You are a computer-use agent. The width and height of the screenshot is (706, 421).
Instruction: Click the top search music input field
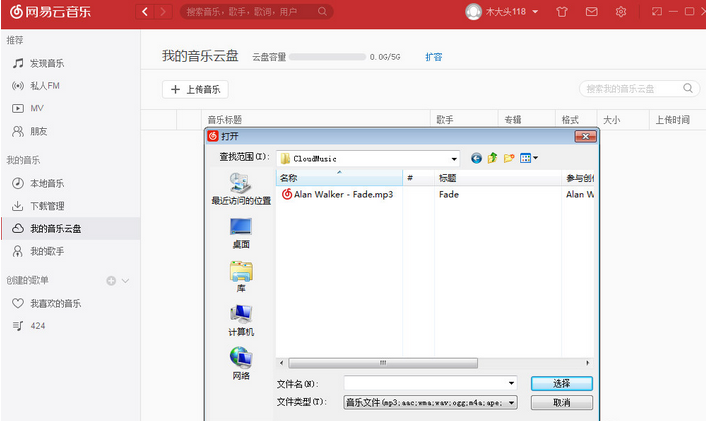[257, 11]
